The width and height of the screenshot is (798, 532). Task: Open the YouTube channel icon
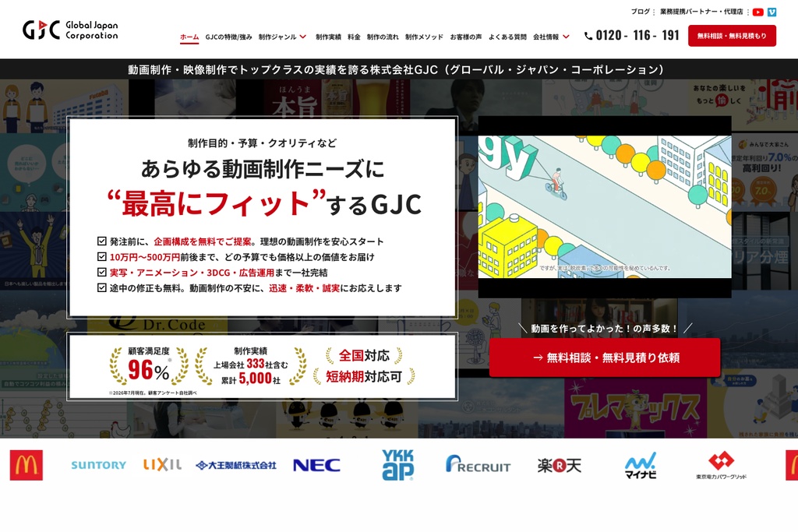click(757, 12)
